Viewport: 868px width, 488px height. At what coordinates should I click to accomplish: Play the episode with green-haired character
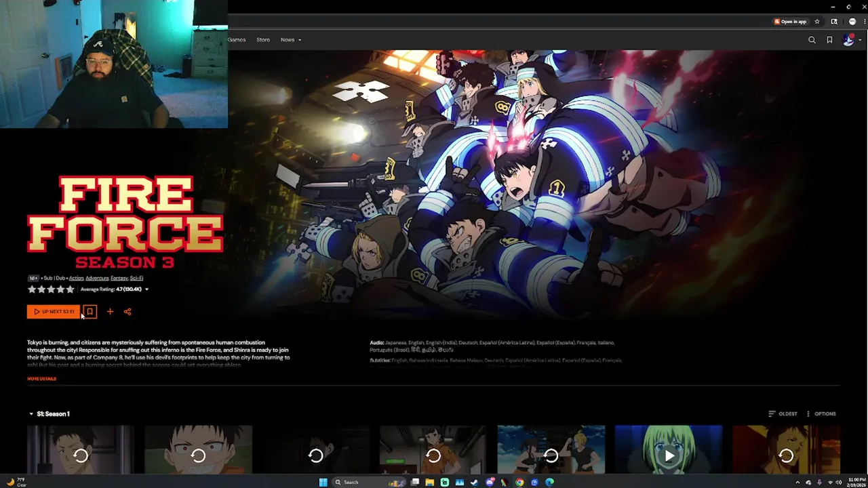(x=669, y=455)
